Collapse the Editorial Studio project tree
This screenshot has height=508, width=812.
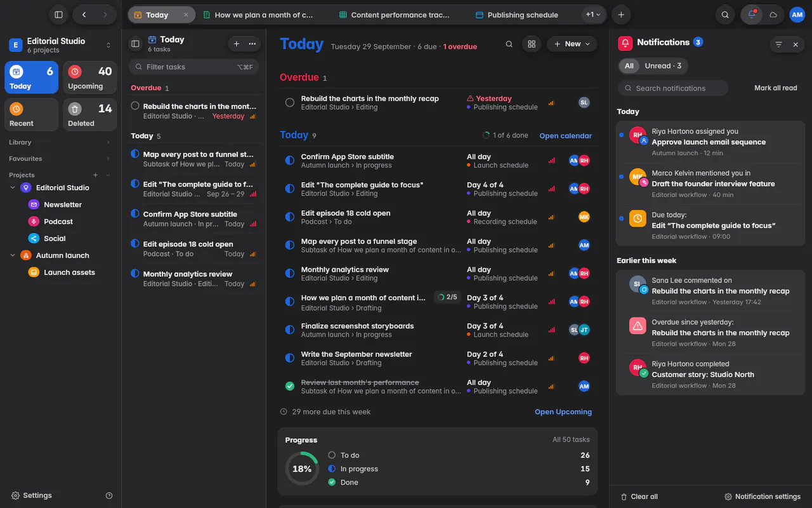point(13,188)
